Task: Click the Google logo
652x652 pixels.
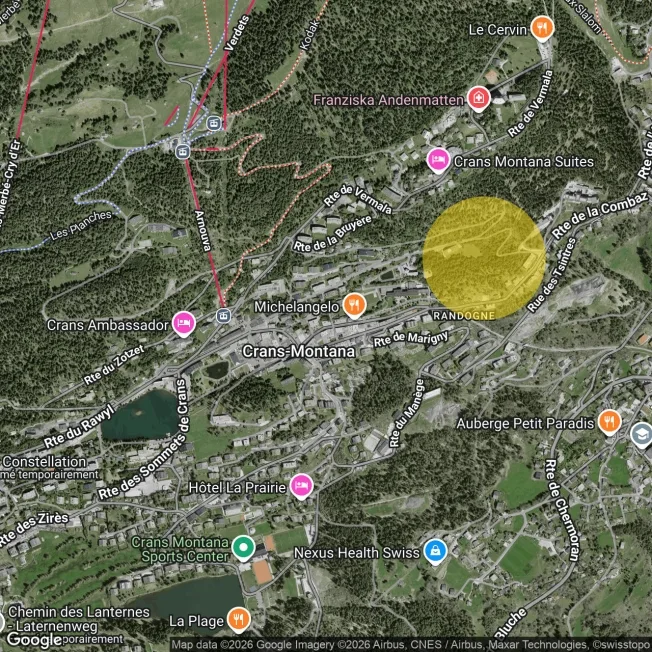Action: click(34, 640)
